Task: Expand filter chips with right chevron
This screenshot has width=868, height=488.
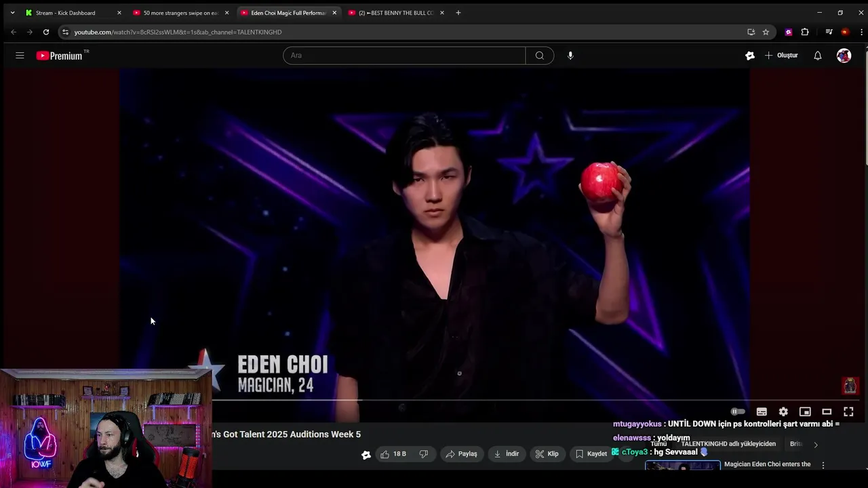Action: point(816,445)
